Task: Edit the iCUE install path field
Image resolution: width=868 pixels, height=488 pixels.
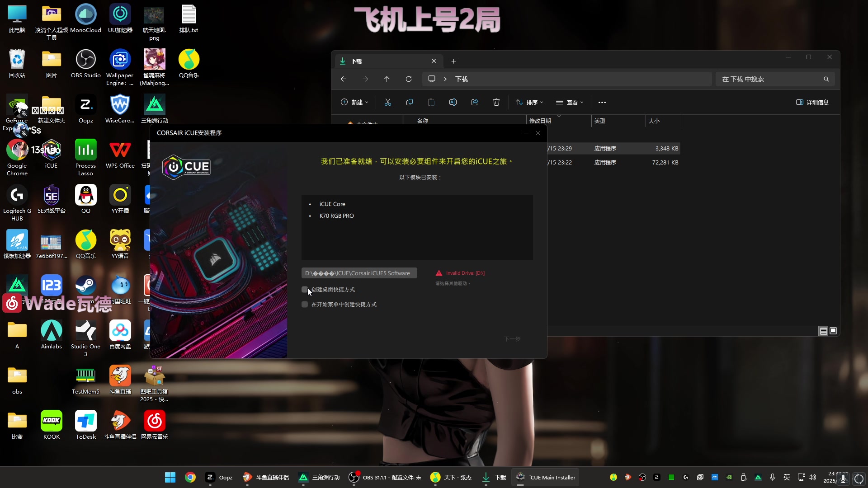Action: 359,273
